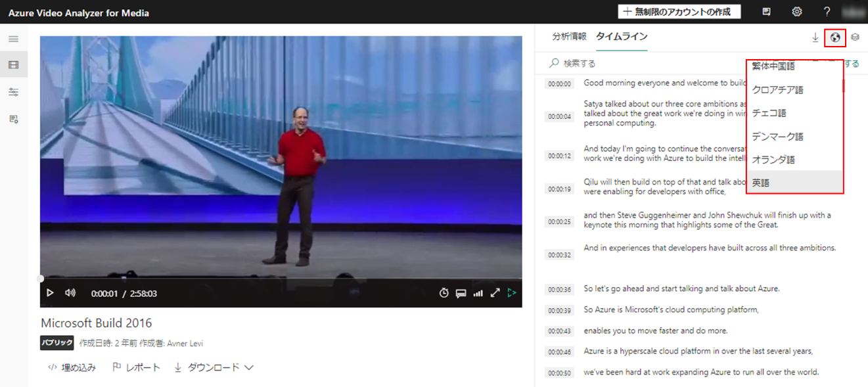
Task: Jump to the 00:00:46 timestamp
Action: point(560,352)
